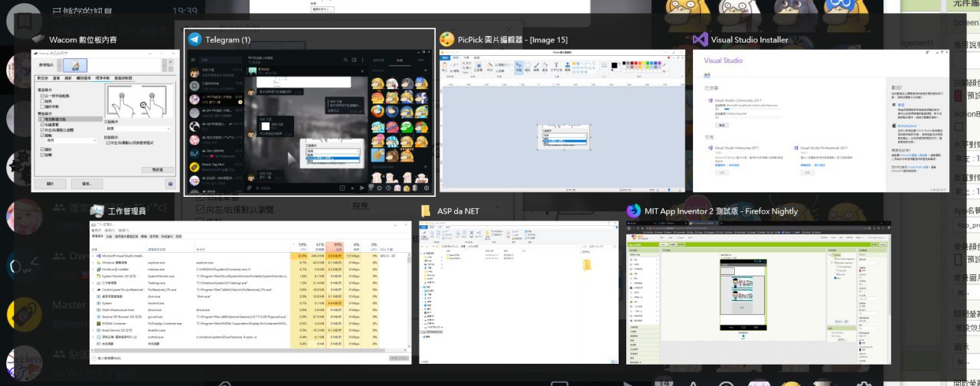Click the Telegram paper-plane app icon

point(195,40)
